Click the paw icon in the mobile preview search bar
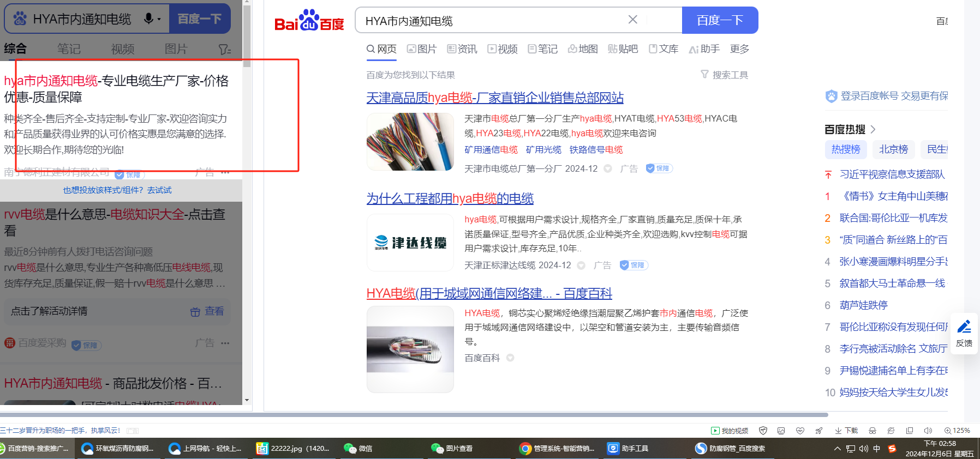This screenshot has height=459, width=980. [20, 19]
